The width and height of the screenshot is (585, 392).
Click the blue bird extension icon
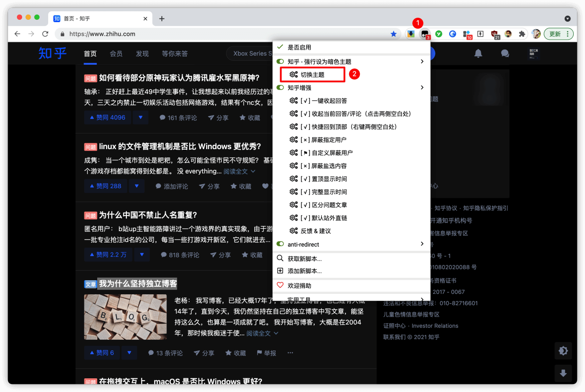[452, 34]
